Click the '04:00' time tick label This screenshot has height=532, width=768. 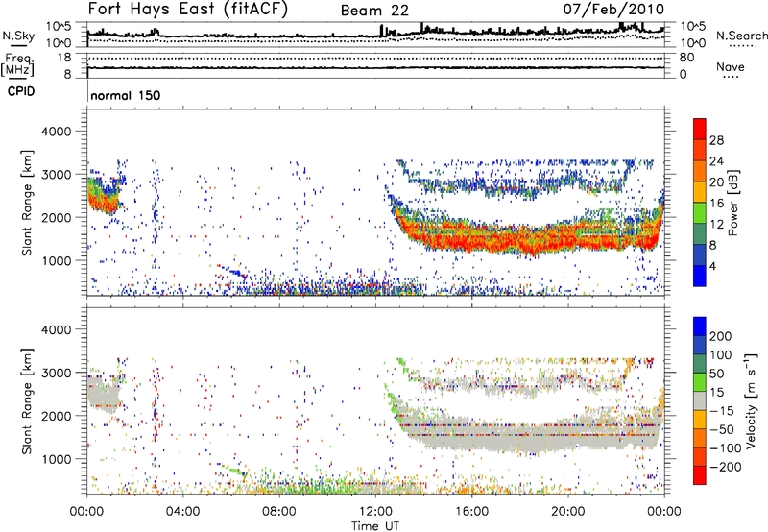coord(182,512)
